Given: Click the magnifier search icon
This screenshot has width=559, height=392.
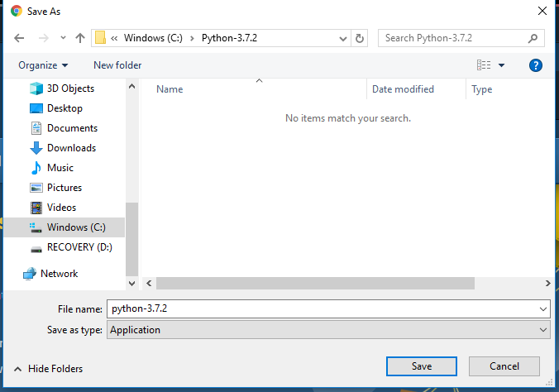Looking at the screenshot, I should coord(533,38).
